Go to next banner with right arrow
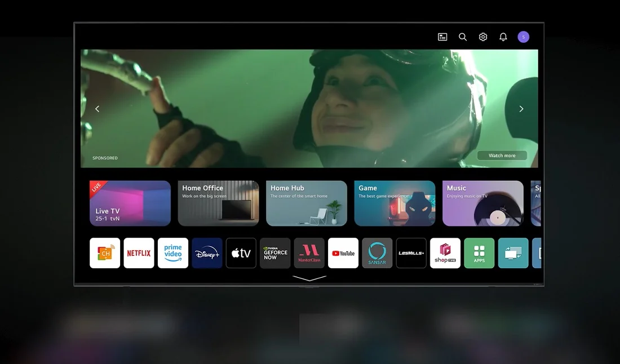This screenshot has height=364, width=620. click(x=521, y=109)
